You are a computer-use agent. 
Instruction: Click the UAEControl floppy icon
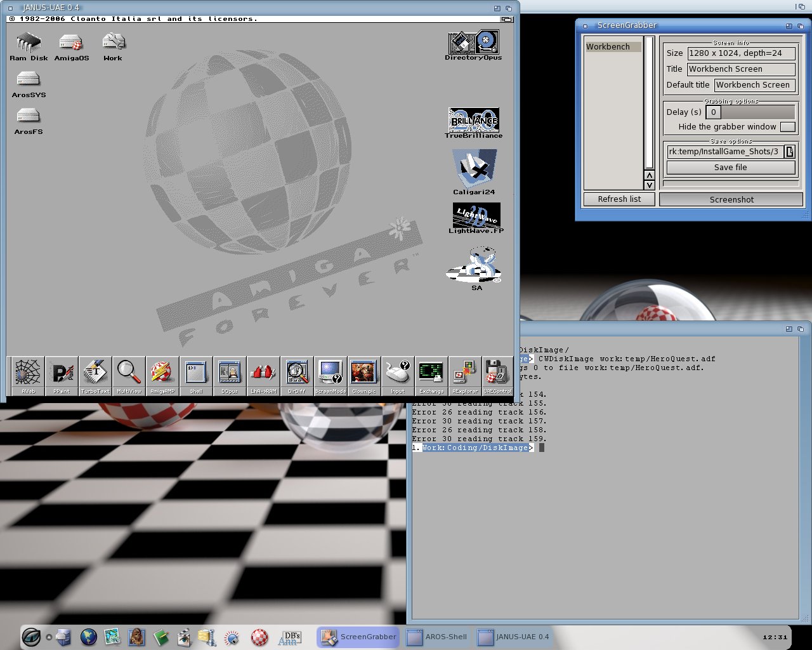[x=497, y=373]
